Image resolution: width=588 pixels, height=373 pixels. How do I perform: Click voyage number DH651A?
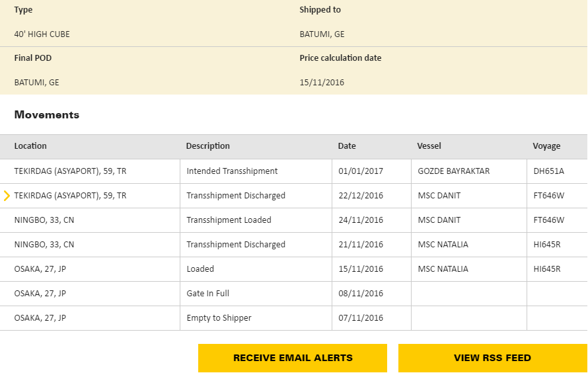tap(549, 171)
